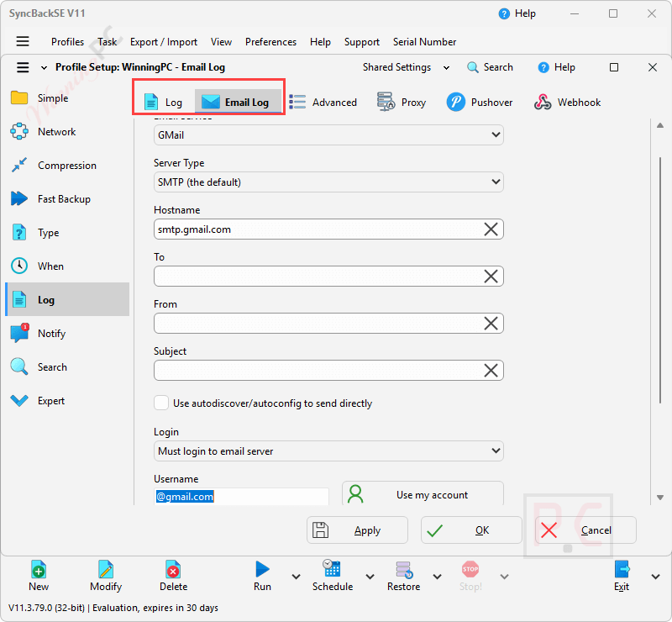The height and width of the screenshot is (622, 672).
Task: Open the Serial Number menu
Action: click(x=424, y=42)
